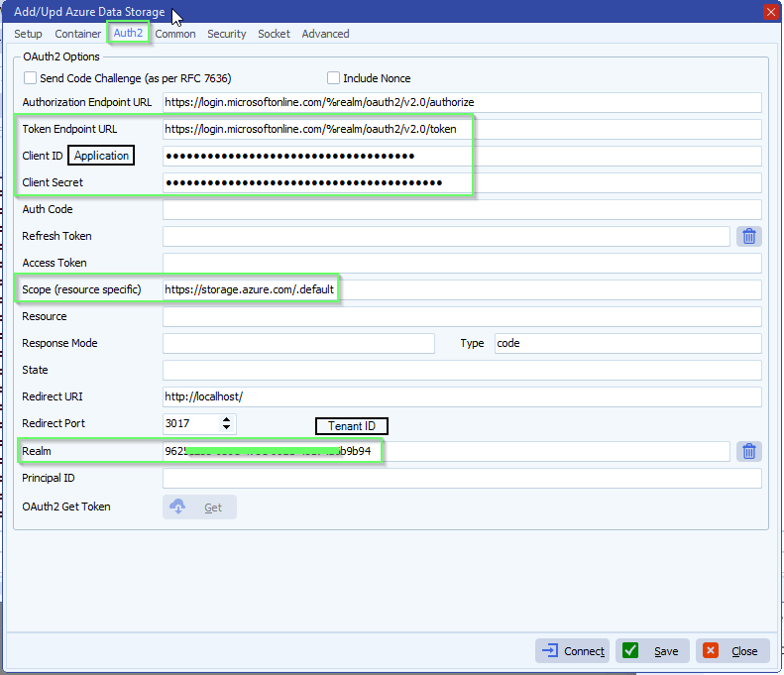Focus the Client Secret field

tap(462, 182)
